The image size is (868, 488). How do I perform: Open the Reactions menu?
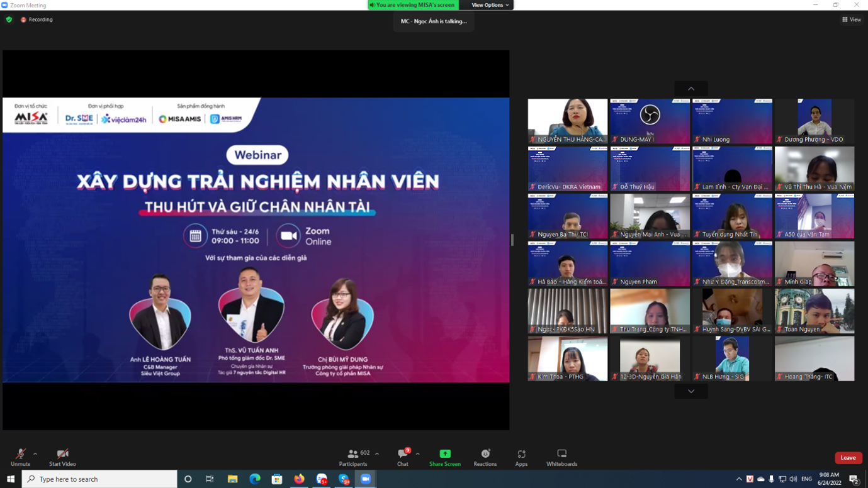[x=485, y=457]
